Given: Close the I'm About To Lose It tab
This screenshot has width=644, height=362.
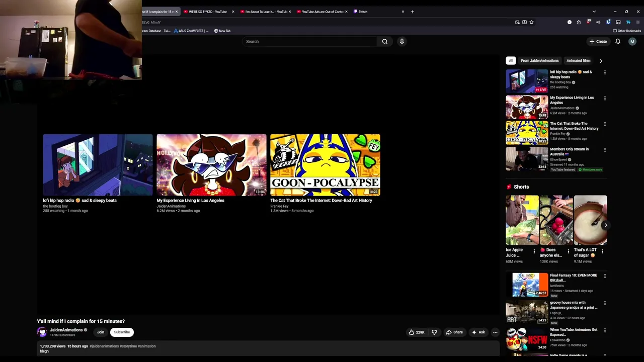Looking at the screenshot, I should coord(289,12).
